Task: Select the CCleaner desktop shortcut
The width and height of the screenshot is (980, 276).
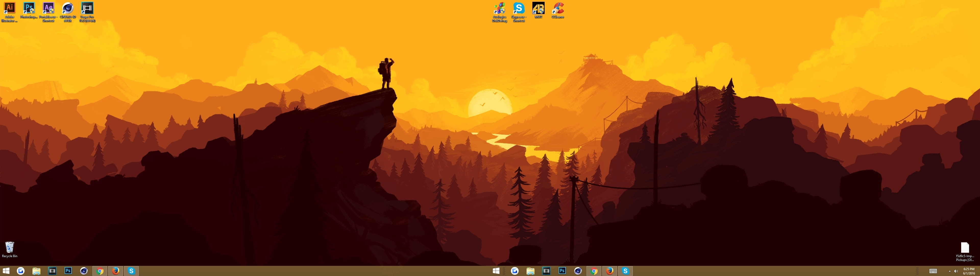Action: point(558,10)
